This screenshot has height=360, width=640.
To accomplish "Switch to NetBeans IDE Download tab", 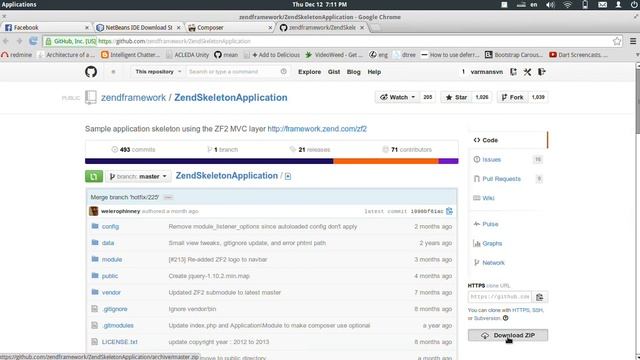I will pyautogui.click(x=139, y=27).
